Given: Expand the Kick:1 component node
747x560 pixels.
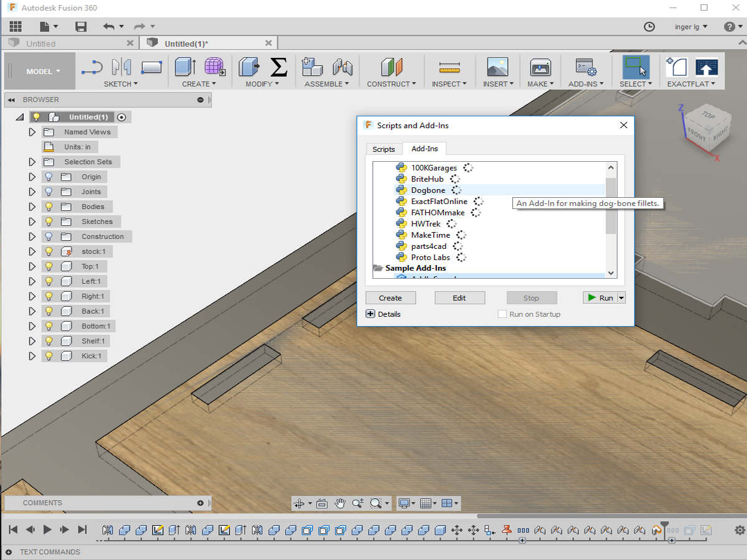Looking at the screenshot, I should (x=32, y=356).
